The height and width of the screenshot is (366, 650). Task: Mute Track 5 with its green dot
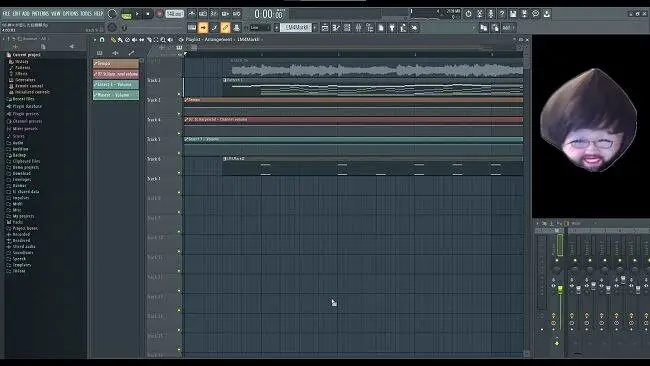click(179, 153)
